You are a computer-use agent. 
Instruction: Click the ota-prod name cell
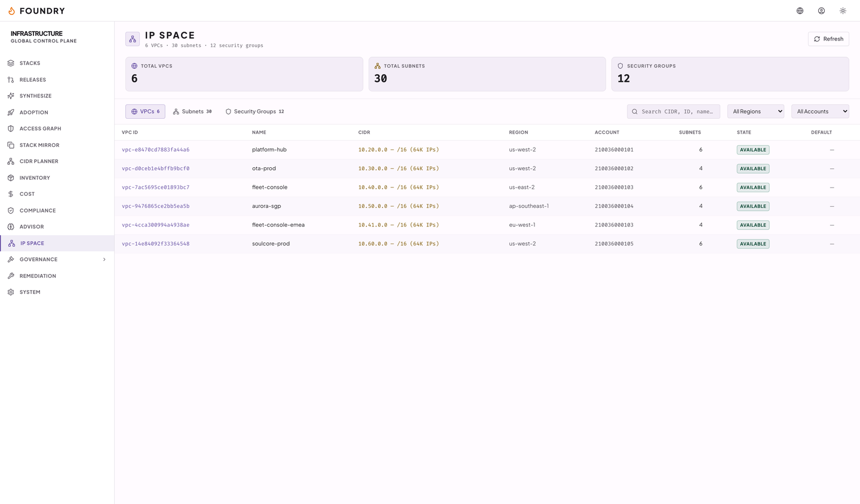pos(264,168)
